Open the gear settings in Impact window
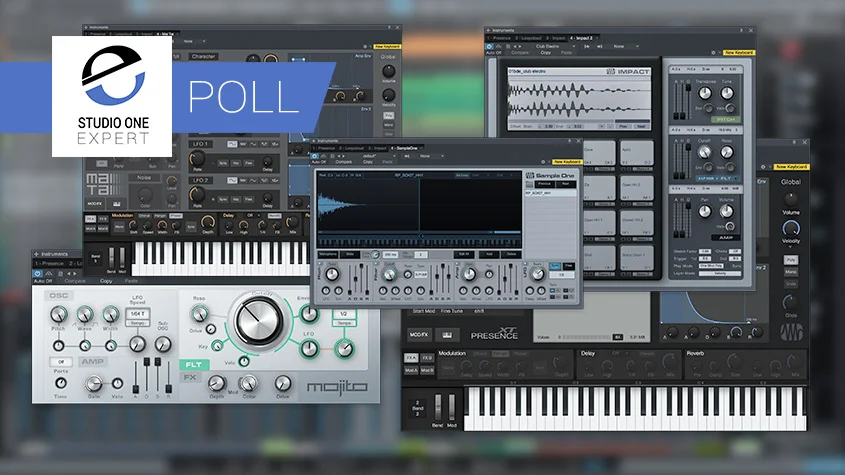This screenshot has width=845, height=475. (713, 52)
